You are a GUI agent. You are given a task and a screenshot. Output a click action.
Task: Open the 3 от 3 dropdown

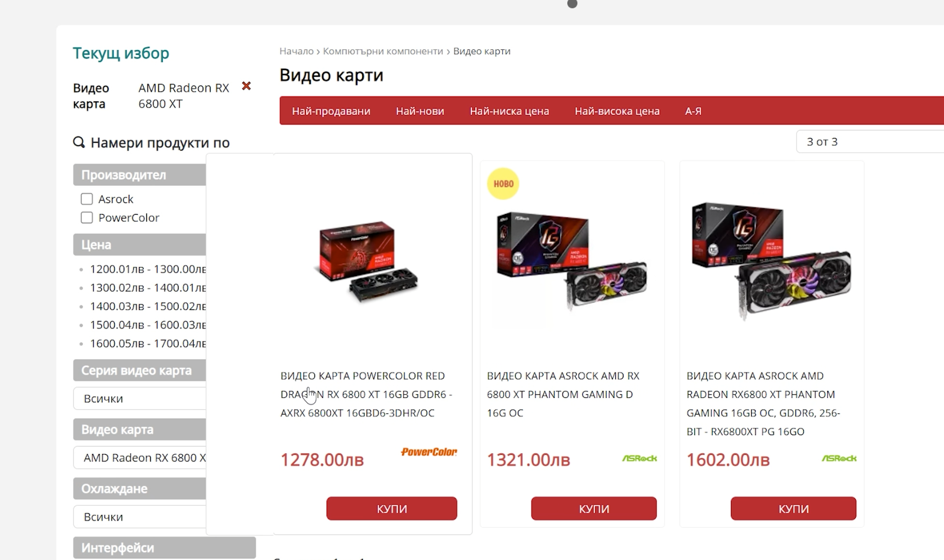tap(870, 142)
